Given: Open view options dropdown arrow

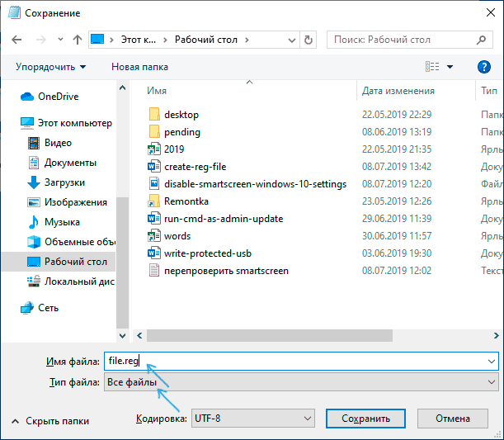Looking at the screenshot, I should point(450,67).
